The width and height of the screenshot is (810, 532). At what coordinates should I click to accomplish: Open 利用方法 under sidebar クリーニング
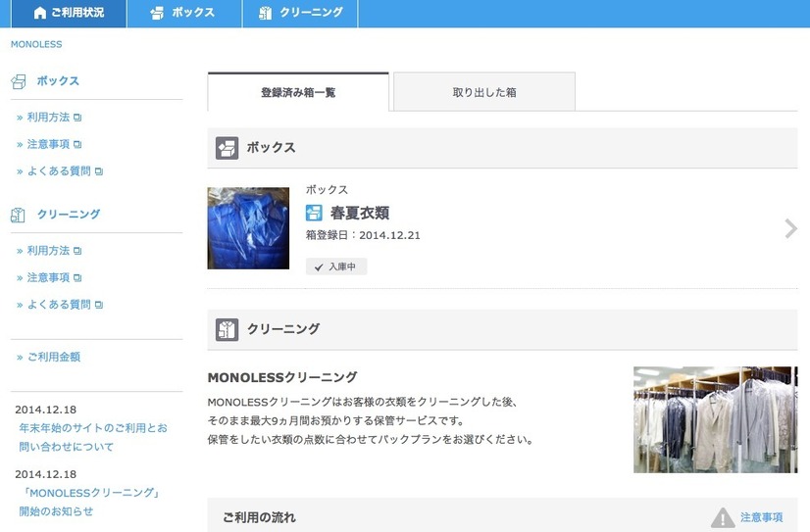pos(48,250)
